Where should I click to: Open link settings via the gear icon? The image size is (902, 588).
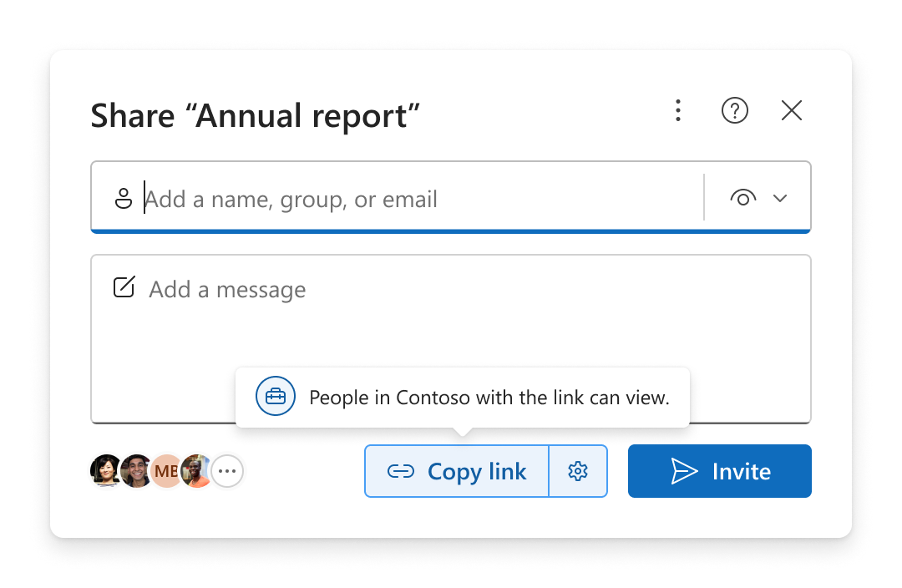(578, 471)
